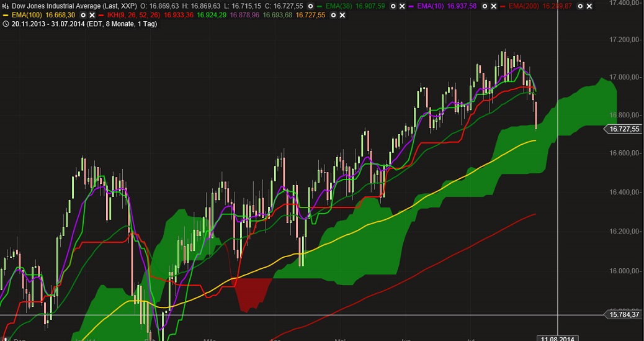
Task: Open IKH Ichimoku indicator settings icon
Action: 333,15
